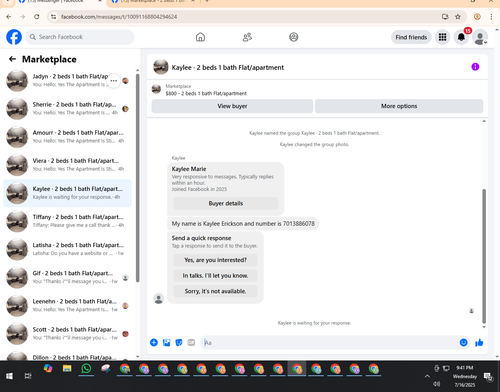The width and height of the screenshot is (500, 392).
Task: Focus the Search Facebook field
Action: pyautogui.click(x=80, y=37)
